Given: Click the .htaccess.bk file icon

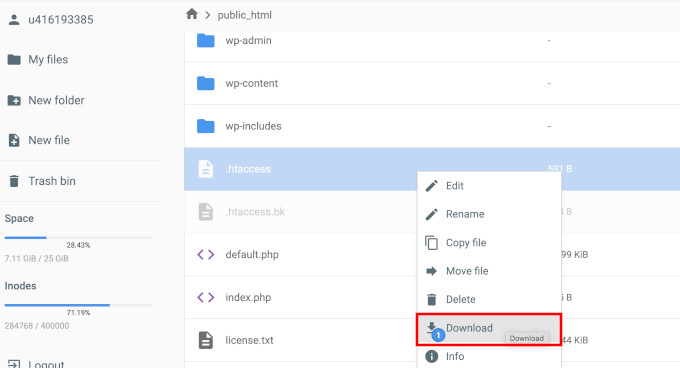Looking at the screenshot, I should pyautogui.click(x=206, y=212).
